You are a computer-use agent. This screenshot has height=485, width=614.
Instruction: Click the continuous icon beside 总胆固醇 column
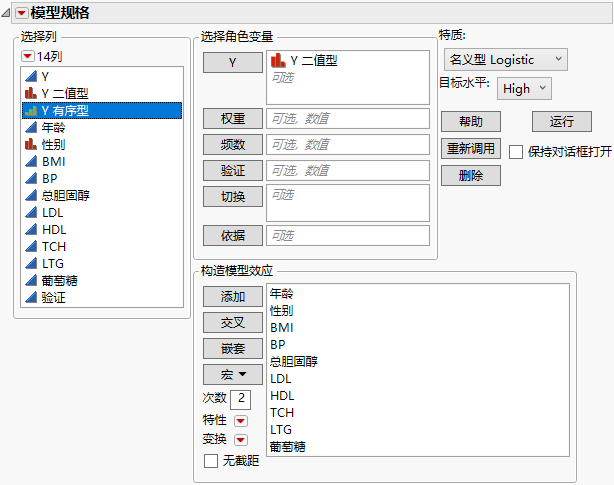tap(31, 195)
